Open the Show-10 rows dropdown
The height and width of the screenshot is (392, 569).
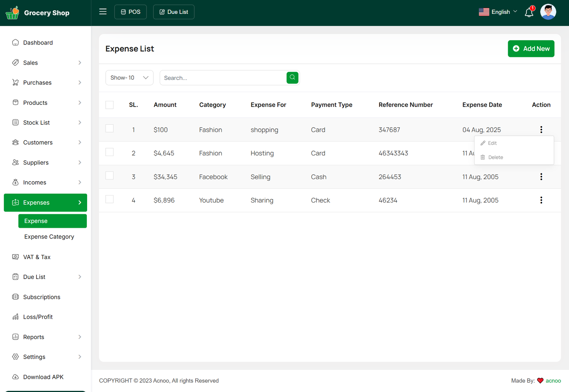point(129,77)
